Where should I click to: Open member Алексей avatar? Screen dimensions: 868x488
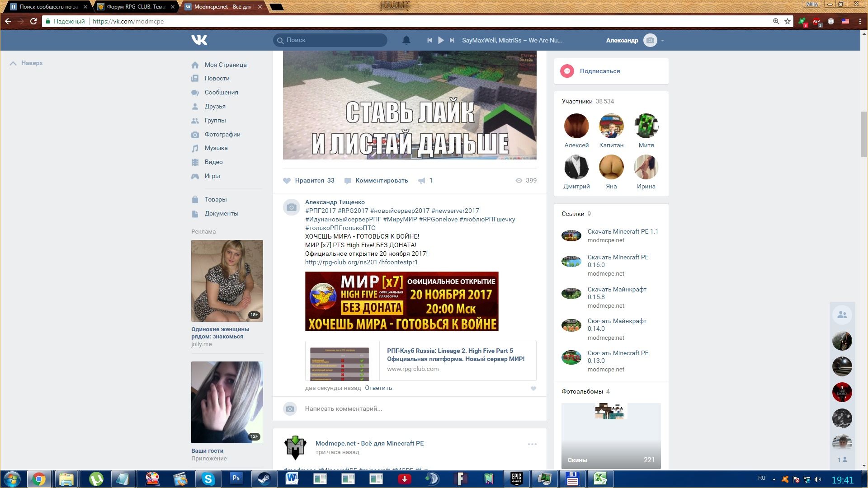(576, 126)
